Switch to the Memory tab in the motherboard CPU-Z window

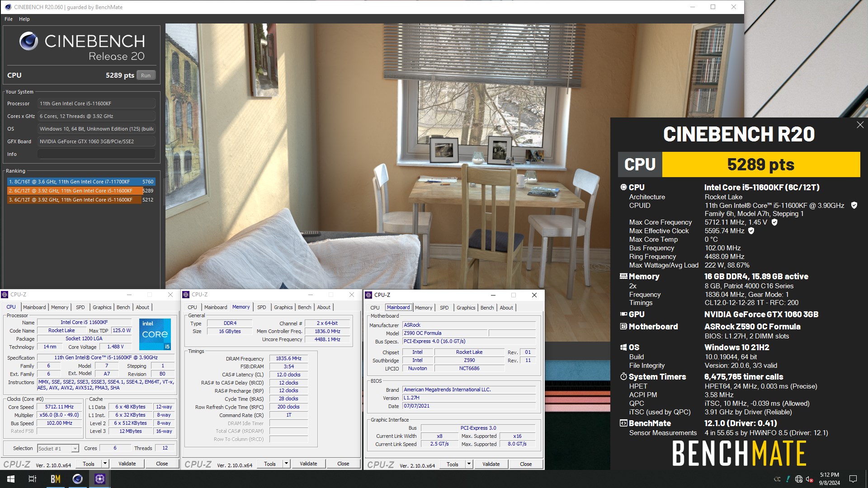[x=424, y=308]
